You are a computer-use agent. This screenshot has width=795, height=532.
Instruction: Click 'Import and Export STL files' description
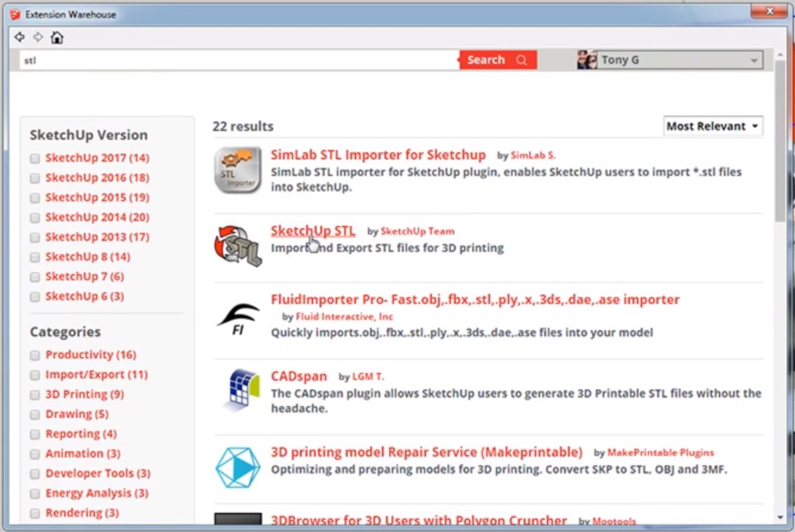click(387, 248)
